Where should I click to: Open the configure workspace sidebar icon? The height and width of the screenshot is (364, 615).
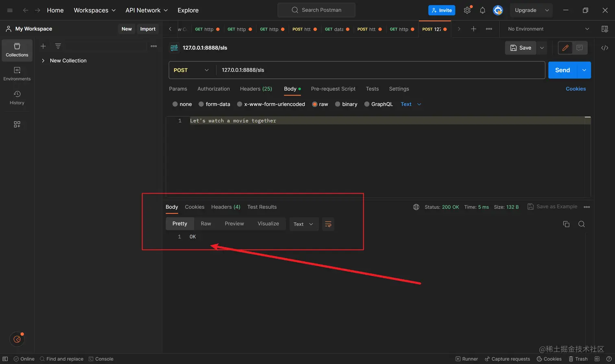17,124
